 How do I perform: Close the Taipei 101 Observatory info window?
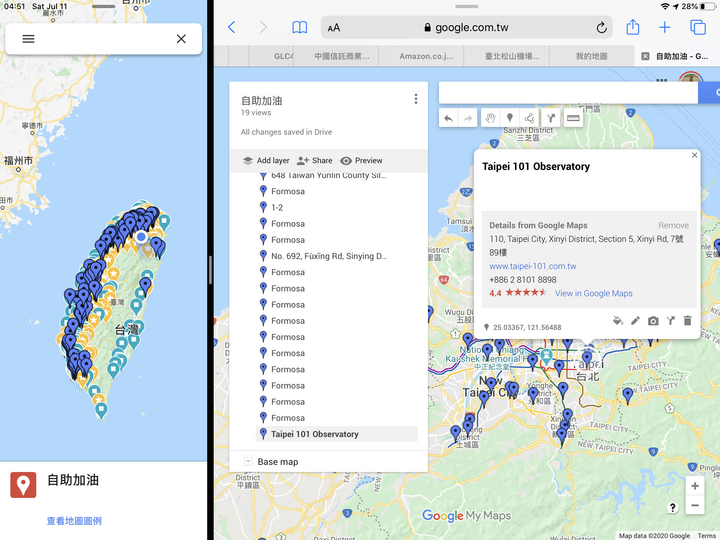[694, 155]
